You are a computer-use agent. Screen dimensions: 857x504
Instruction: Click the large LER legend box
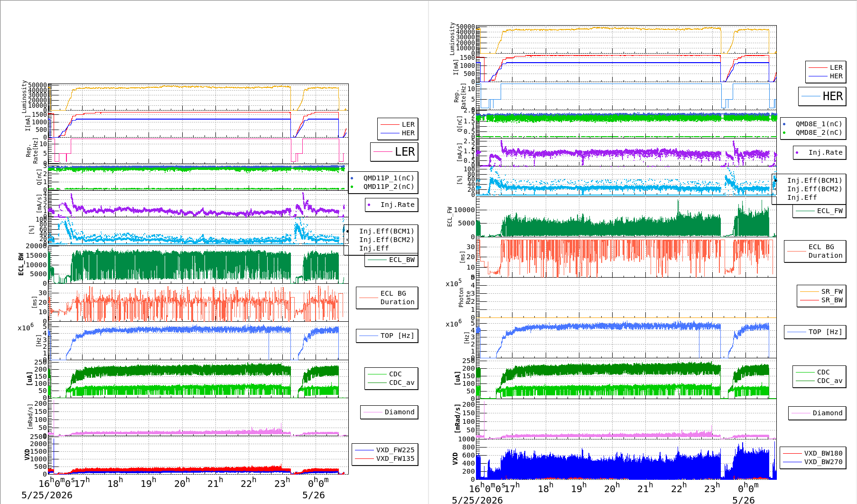[x=394, y=152]
